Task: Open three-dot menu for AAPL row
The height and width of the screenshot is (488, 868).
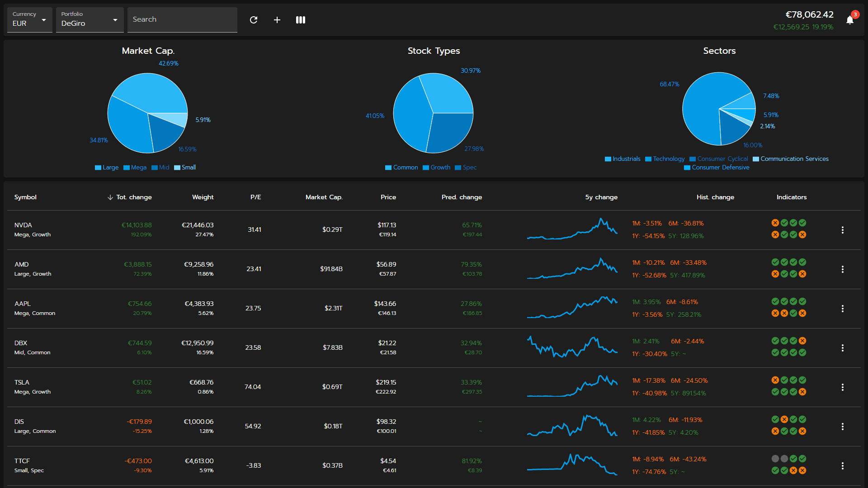Action: (x=842, y=309)
